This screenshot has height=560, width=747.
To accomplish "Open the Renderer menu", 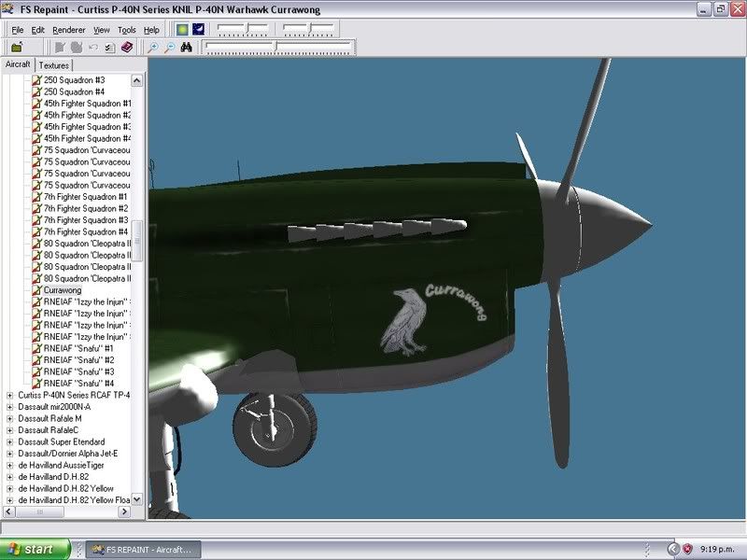I will (x=69, y=30).
